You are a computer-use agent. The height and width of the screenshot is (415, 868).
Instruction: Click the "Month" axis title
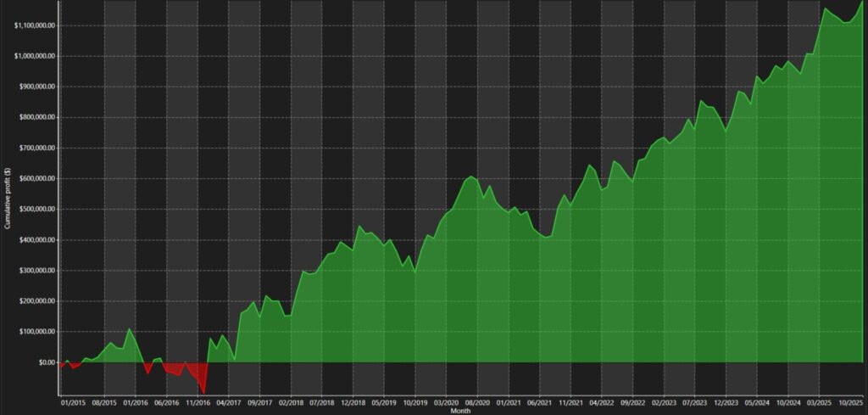tap(461, 411)
